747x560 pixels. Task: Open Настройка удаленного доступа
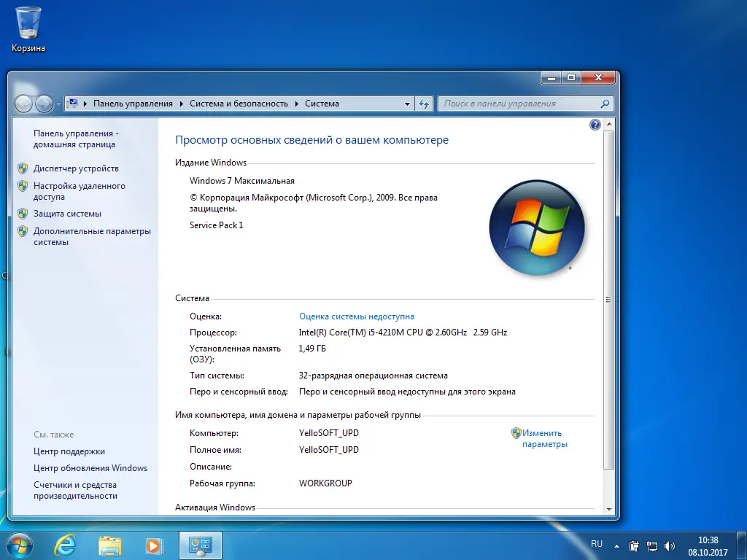[80, 192]
